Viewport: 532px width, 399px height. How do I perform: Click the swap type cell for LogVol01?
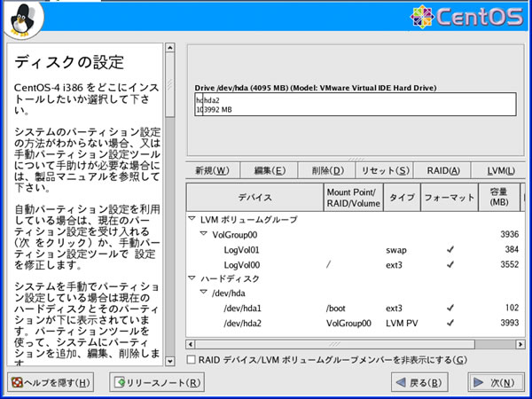396,250
